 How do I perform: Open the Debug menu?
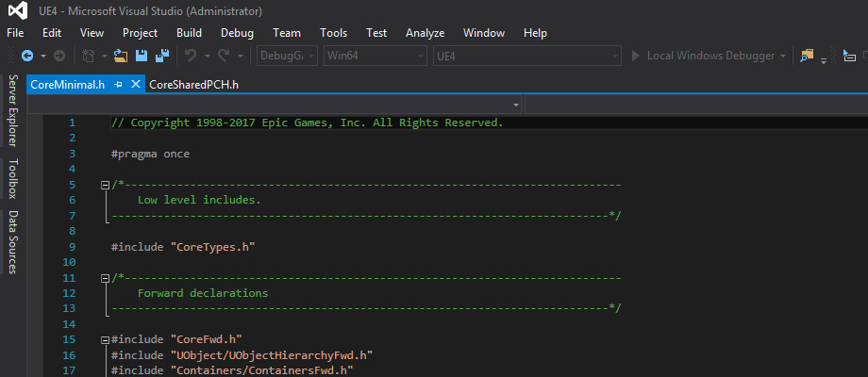tap(237, 33)
